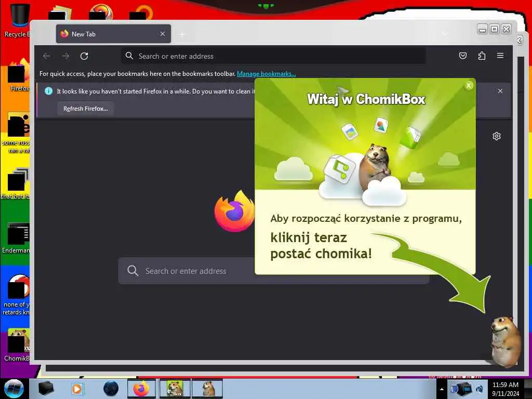
Task: Close the ChomikBox welcome popup
Action: [469, 86]
